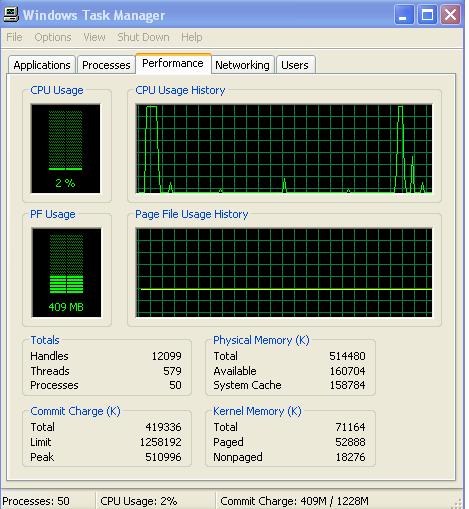The height and width of the screenshot is (509, 469).
Task: Click the Task Manager title bar icon
Action: [11, 15]
